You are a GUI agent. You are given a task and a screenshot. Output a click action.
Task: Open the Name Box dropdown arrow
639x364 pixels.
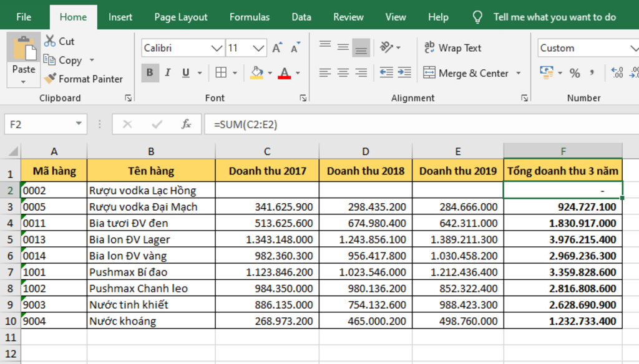[x=79, y=125]
